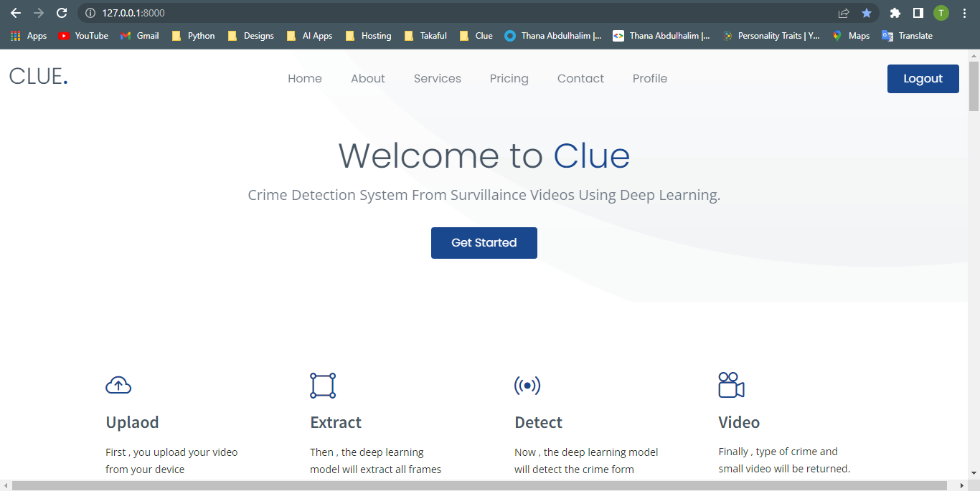Open the Python bookmarks folder
The width and height of the screenshot is (980, 491).
point(194,36)
